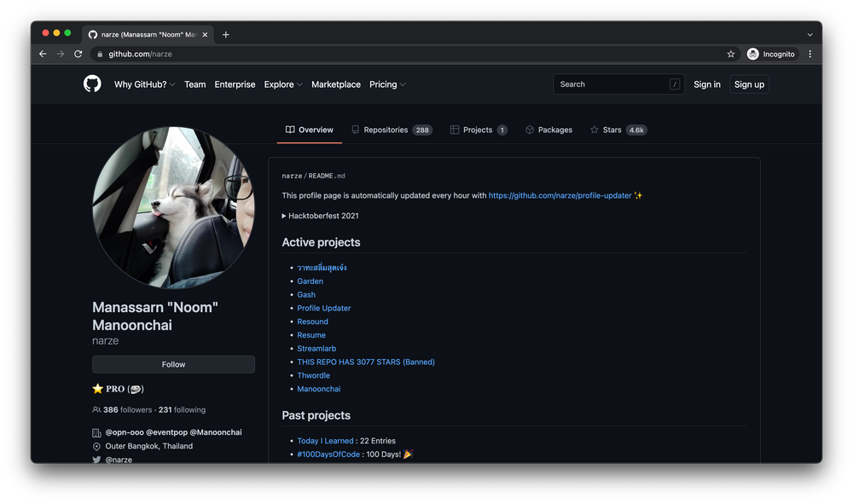Open a new browser tab with the plus button
This screenshot has width=853, height=504.
225,34
